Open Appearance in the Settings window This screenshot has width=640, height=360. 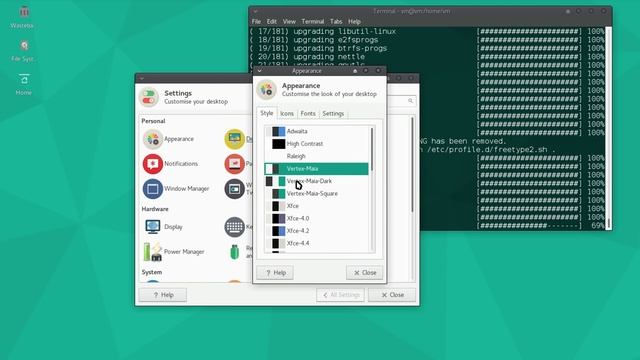tap(169, 139)
